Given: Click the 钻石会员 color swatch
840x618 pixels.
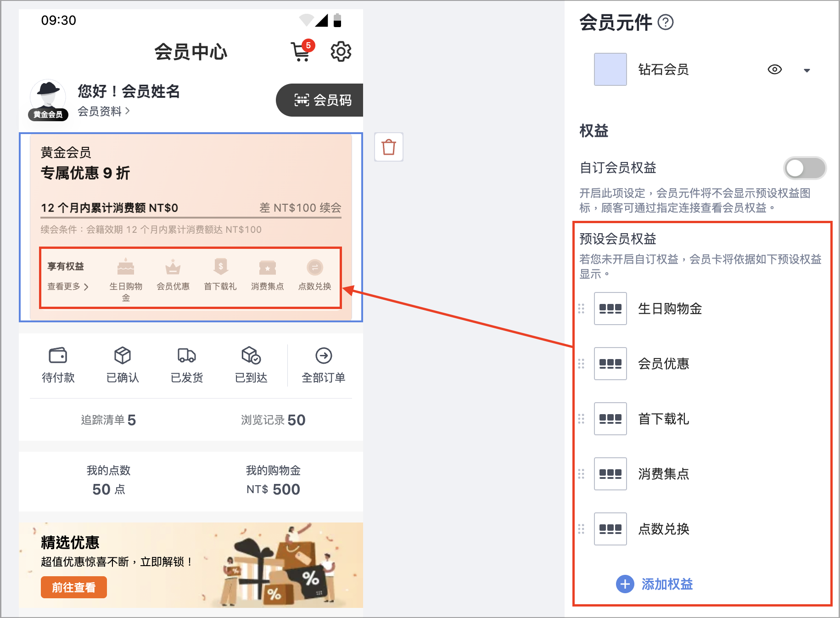Looking at the screenshot, I should click(x=610, y=69).
